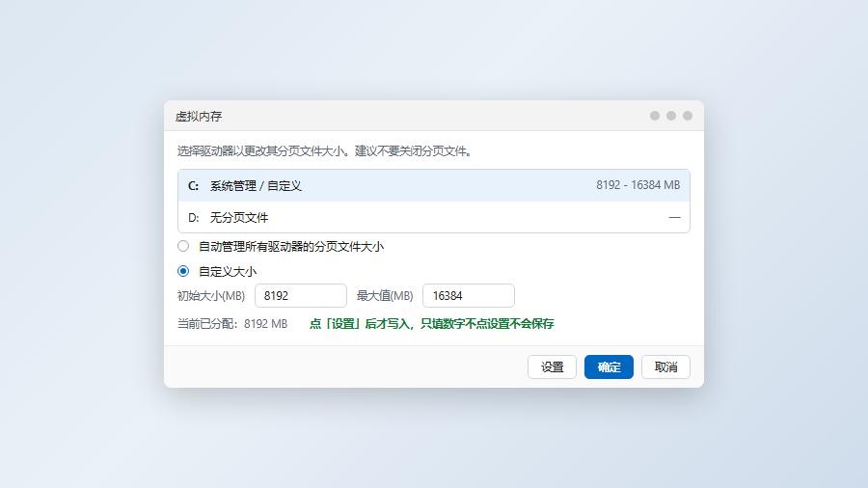Focus the 最大值(MB) field showing 16384
Image resolution: width=868 pixels, height=488 pixels.
pyautogui.click(x=469, y=295)
